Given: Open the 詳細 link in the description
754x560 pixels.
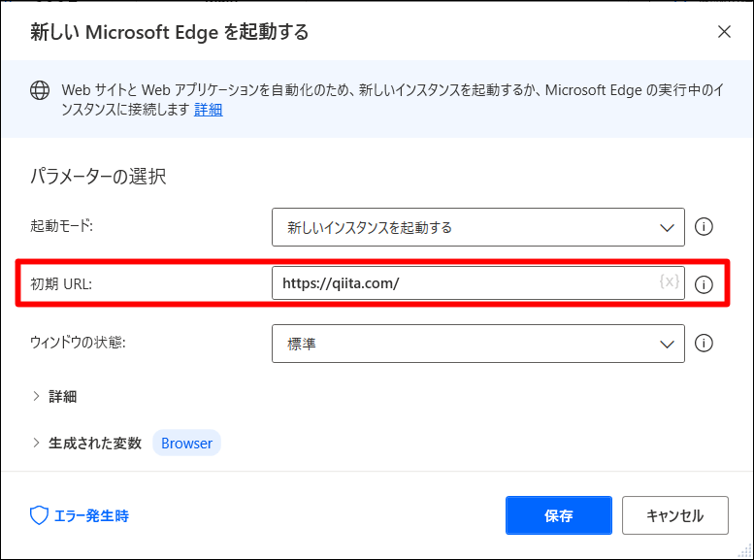Looking at the screenshot, I should point(209,110).
